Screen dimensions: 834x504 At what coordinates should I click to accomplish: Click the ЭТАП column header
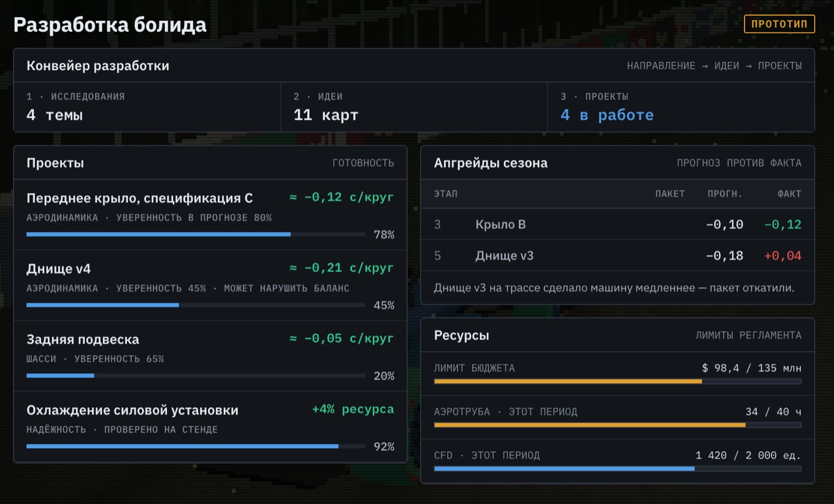(x=446, y=194)
